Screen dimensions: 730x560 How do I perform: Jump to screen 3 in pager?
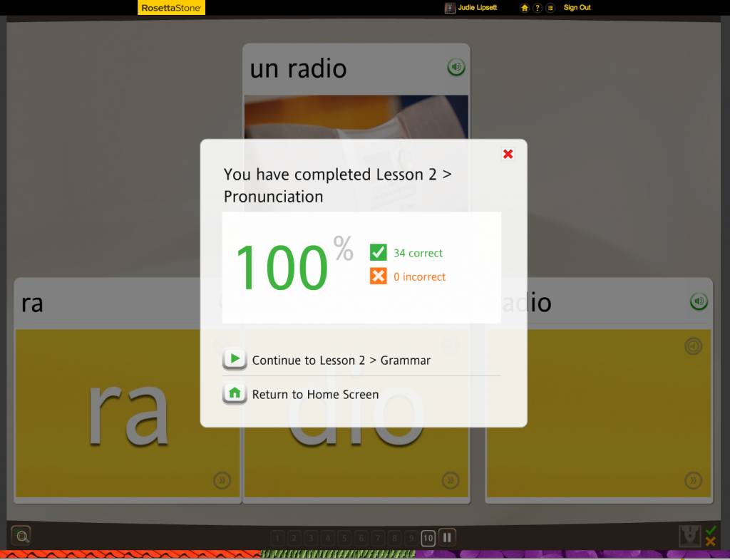click(311, 538)
